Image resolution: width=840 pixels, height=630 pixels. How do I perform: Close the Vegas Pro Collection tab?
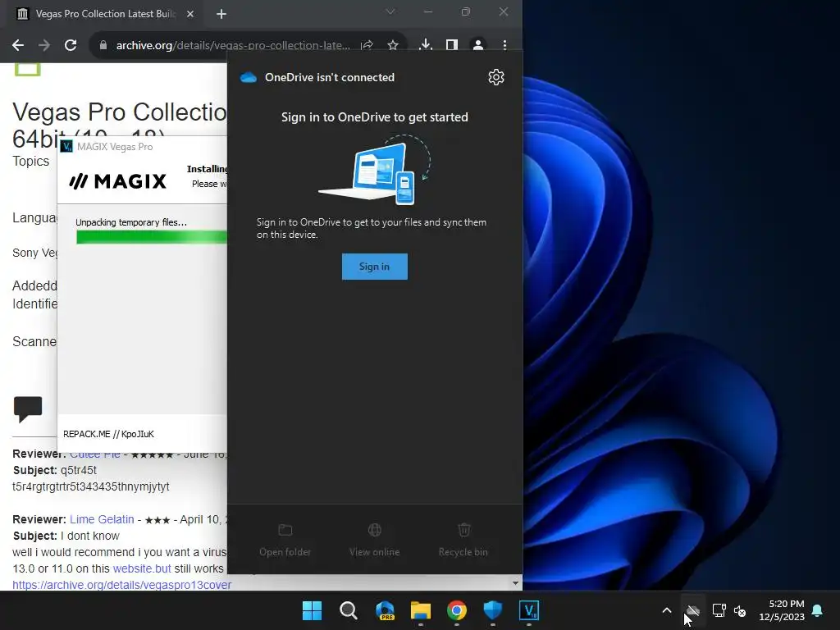coord(190,14)
